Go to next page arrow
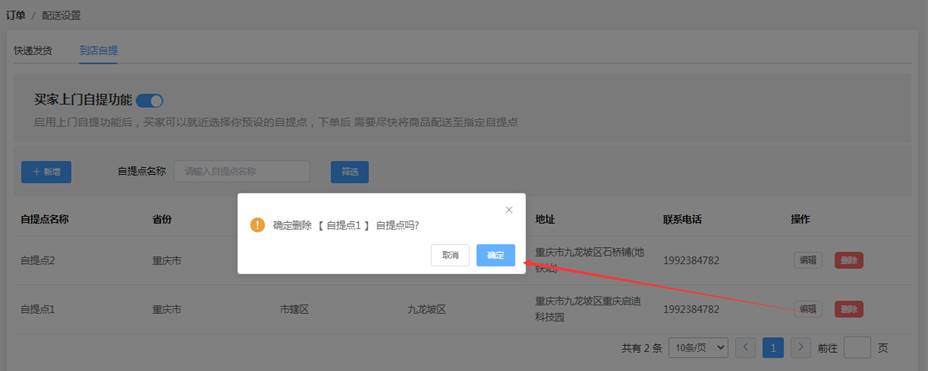928x371 pixels. [801, 348]
